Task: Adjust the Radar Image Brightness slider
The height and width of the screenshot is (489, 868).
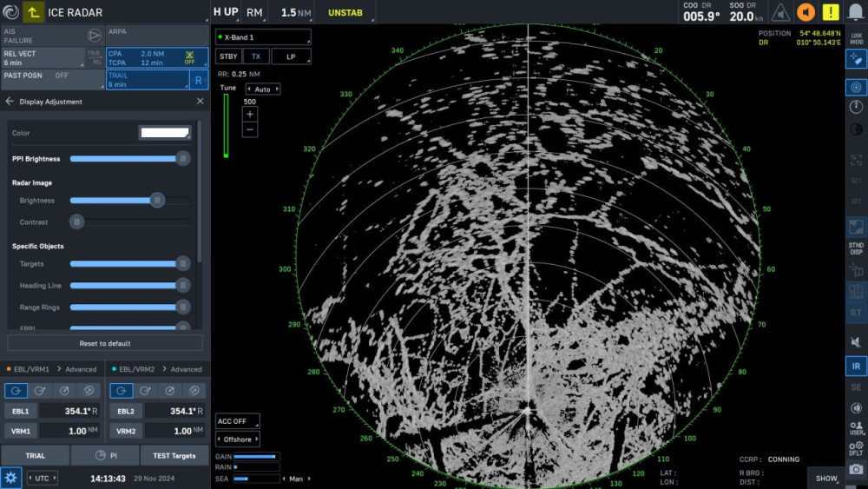Action: 157,201
